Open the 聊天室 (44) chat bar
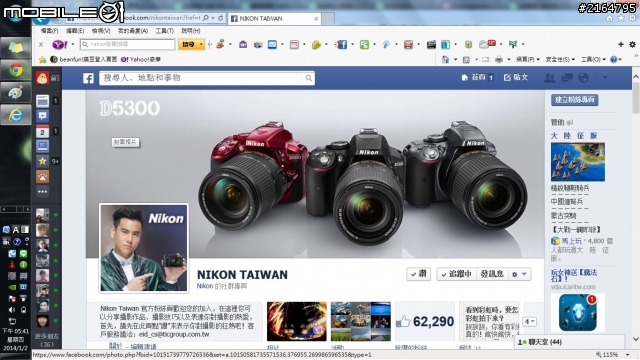 (570, 342)
